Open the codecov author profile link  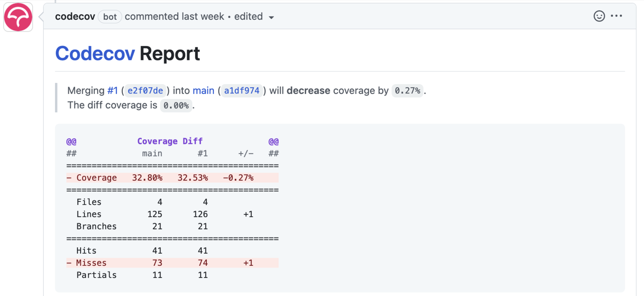pos(75,17)
